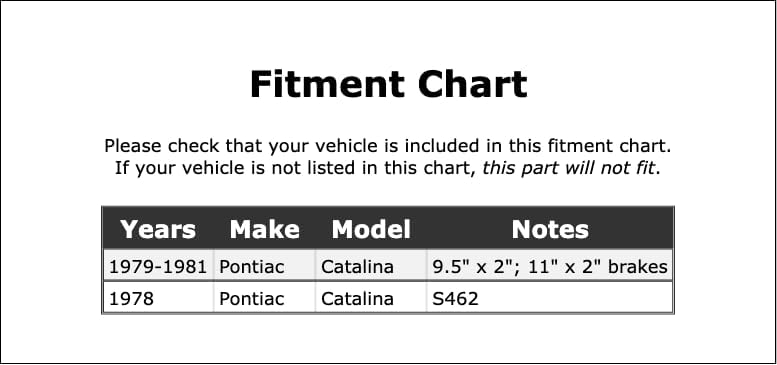Click Pontiac in the 1978 row
The image size is (777, 365).
click(252, 299)
